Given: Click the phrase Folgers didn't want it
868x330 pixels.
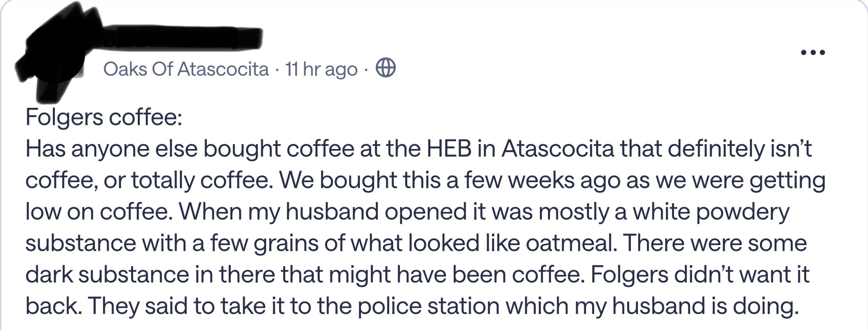Looking at the screenshot, I should pyautogui.click(x=699, y=274).
